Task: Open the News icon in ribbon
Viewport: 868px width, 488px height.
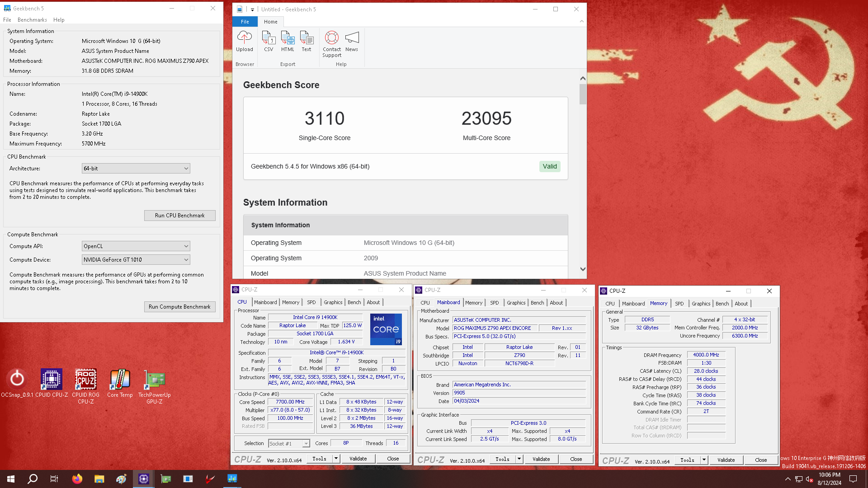Action: coord(352,42)
